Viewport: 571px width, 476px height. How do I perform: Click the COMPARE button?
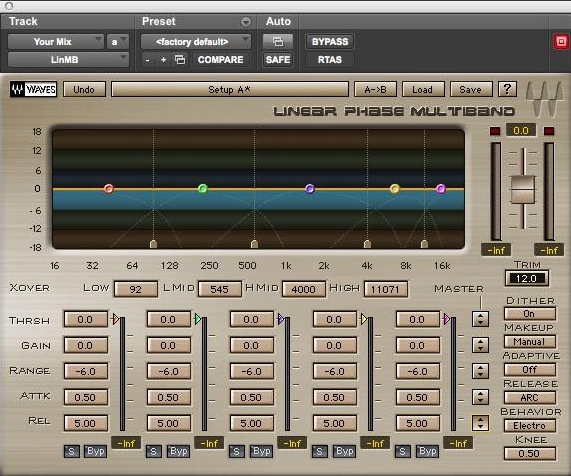pos(220,59)
